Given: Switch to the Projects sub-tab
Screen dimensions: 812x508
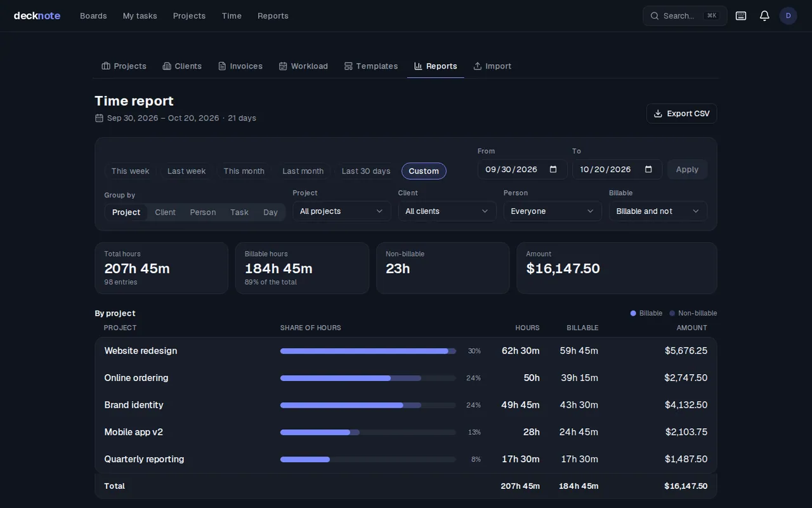Looking at the screenshot, I should pos(124,66).
